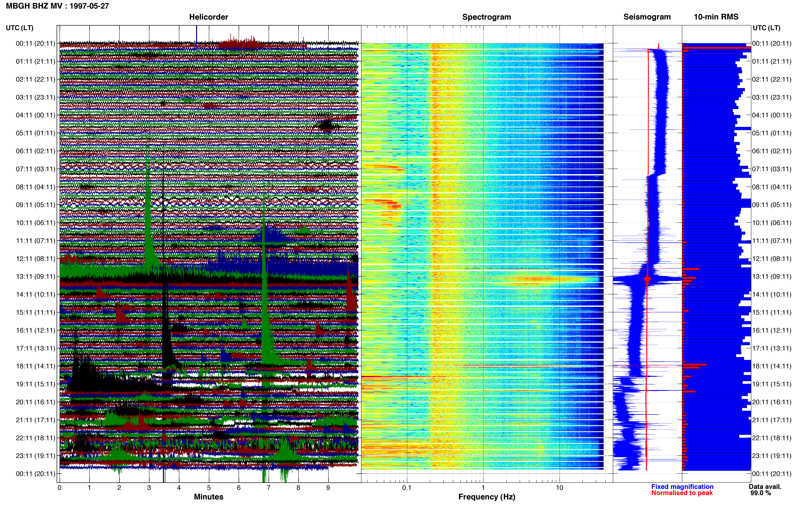Click minute tick label '5' on Helicorder

209,487
